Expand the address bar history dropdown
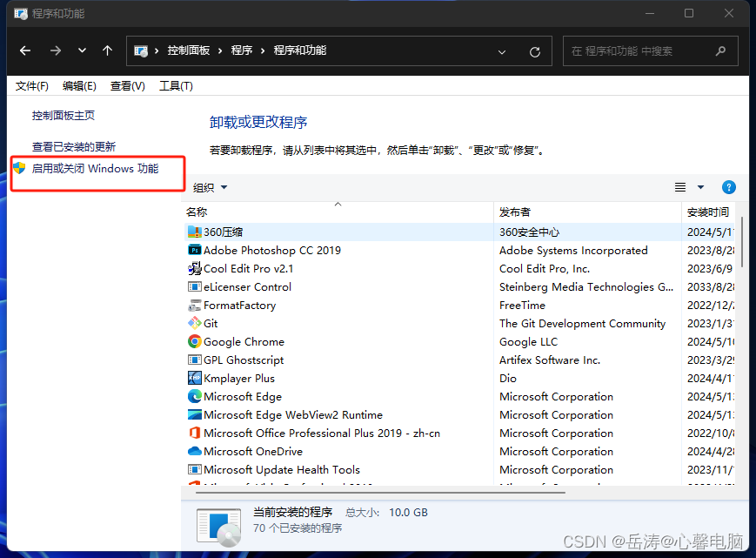 click(x=502, y=51)
